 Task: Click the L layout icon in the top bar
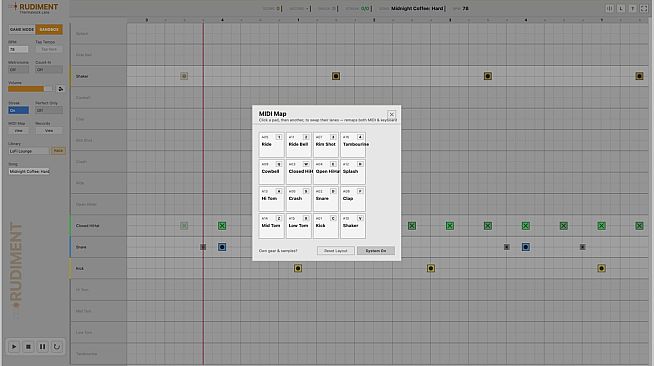(x=621, y=8)
